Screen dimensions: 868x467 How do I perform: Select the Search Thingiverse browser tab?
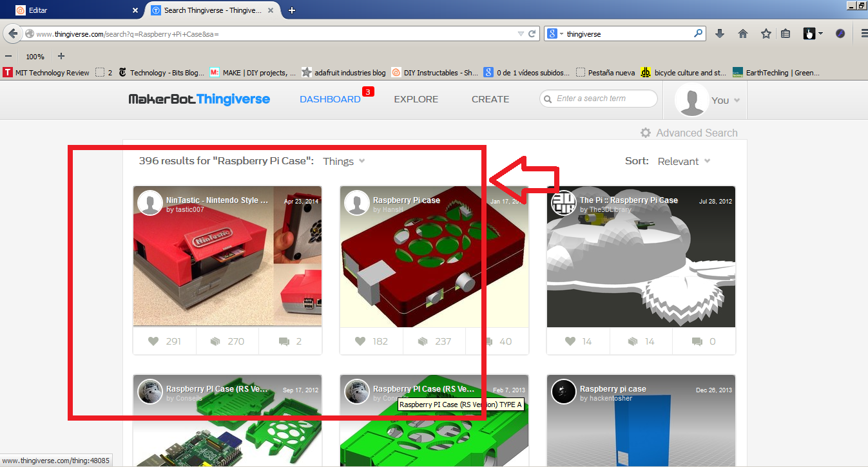pos(213,10)
